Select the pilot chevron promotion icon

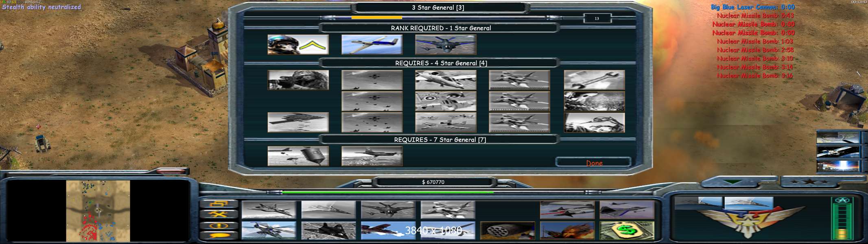(298, 45)
